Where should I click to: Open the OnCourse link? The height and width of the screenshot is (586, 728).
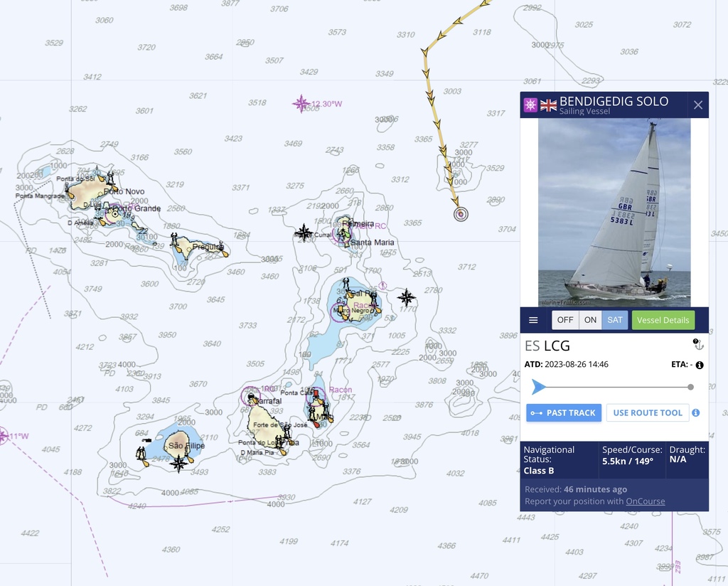[x=645, y=501]
